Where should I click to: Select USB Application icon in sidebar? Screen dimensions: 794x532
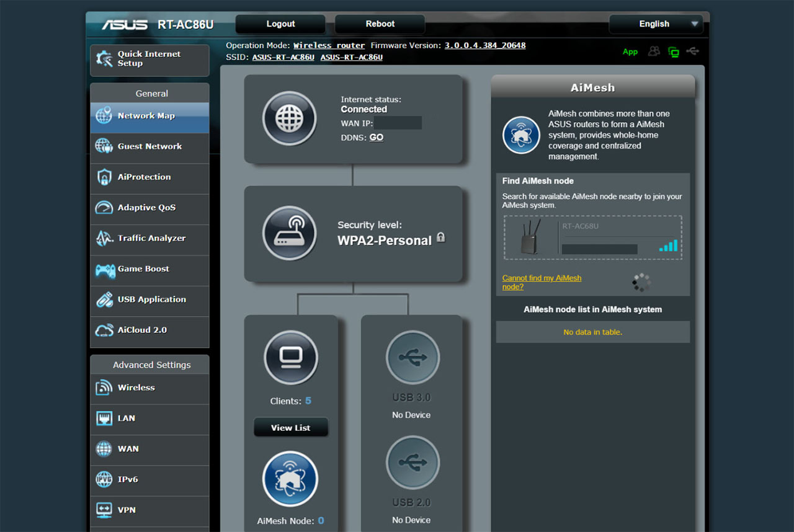pos(104,299)
